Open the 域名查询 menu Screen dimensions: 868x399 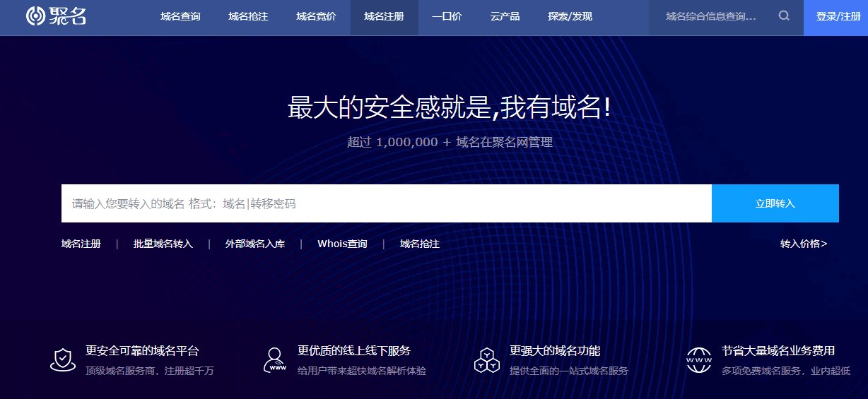coord(180,17)
